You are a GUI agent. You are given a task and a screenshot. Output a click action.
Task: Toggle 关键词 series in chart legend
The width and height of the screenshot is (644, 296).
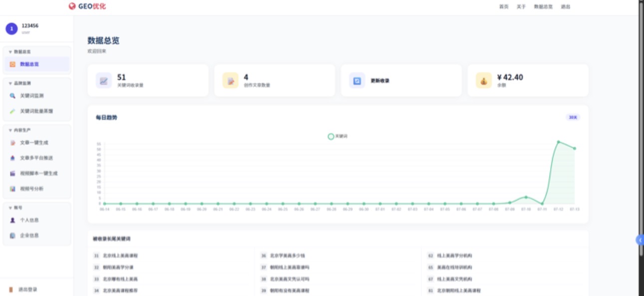point(337,136)
